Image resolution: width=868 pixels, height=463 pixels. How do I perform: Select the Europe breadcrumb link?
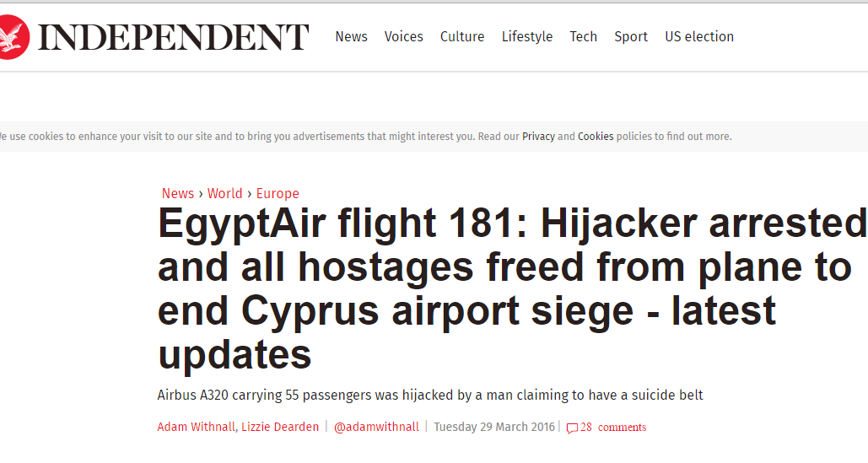[278, 194]
